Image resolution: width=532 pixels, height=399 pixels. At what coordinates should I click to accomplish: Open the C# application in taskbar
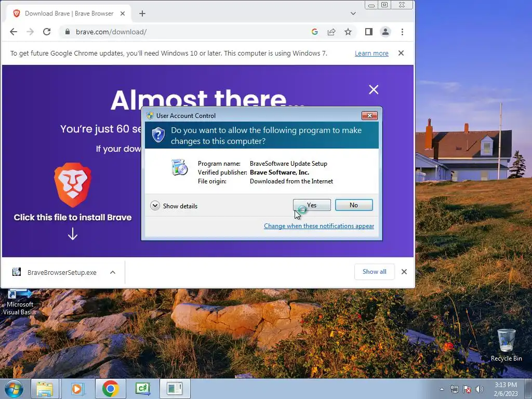[x=142, y=389]
